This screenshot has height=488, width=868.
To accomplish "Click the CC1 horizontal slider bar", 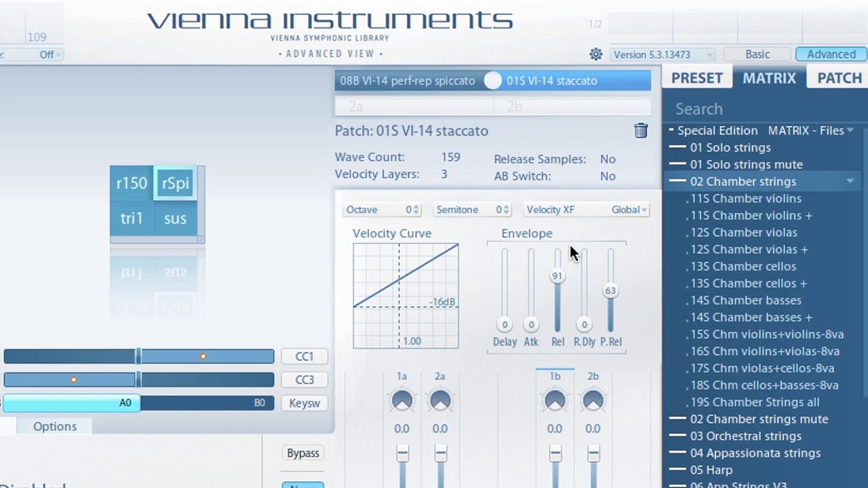I will (139, 357).
